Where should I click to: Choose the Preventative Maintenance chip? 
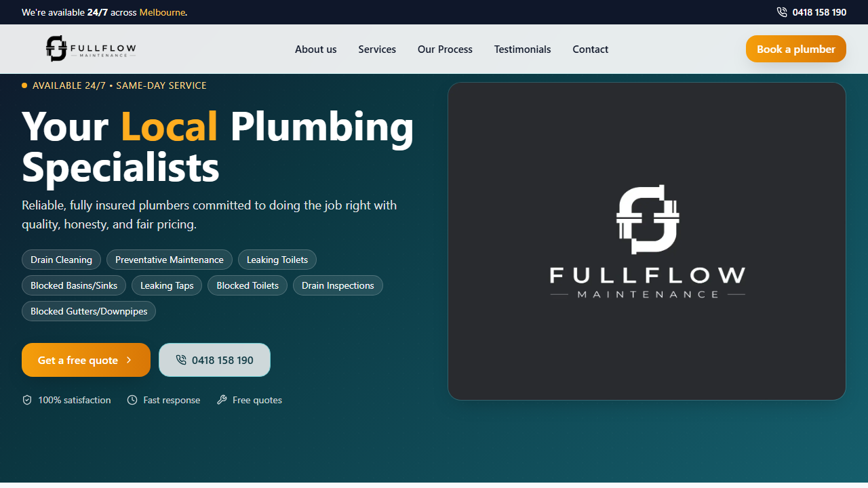[169, 260]
